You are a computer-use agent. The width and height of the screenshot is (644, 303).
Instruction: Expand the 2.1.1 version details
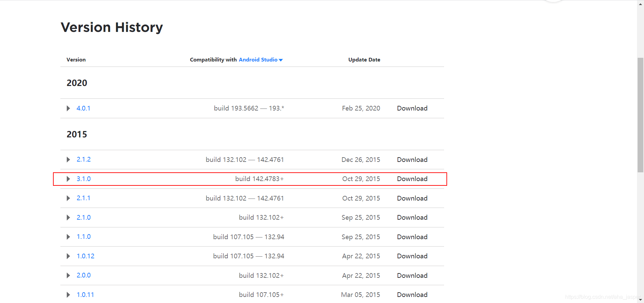pyautogui.click(x=68, y=198)
